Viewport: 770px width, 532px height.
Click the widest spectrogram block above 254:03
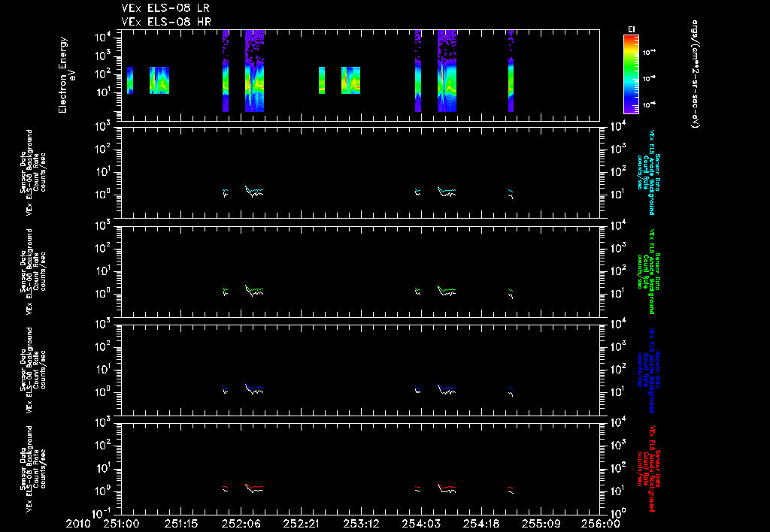click(447, 71)
